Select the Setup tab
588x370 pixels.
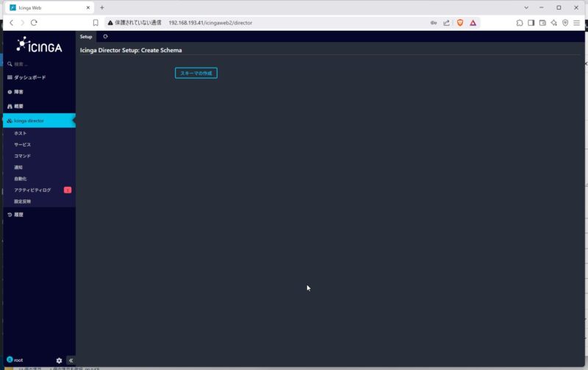click(86, 36)
